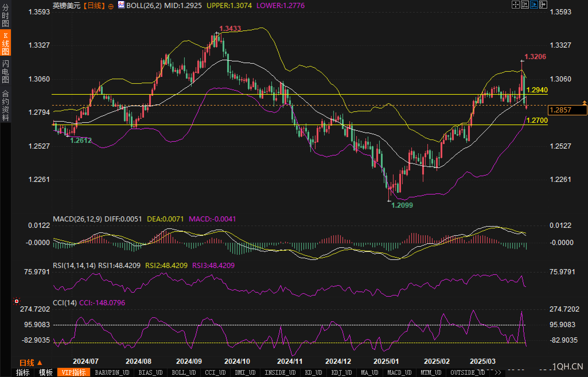
Task: Open the VIP指标 tab
Action: pos(74,373)
